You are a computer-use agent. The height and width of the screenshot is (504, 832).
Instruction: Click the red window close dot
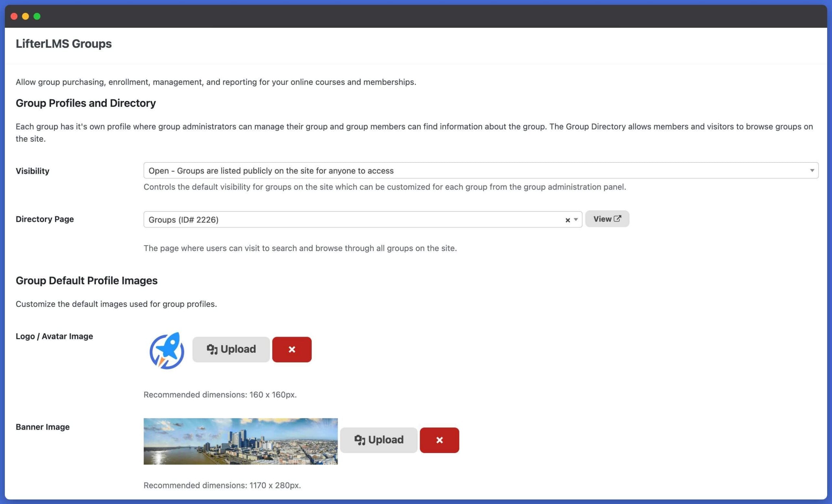tap(14, 16)
